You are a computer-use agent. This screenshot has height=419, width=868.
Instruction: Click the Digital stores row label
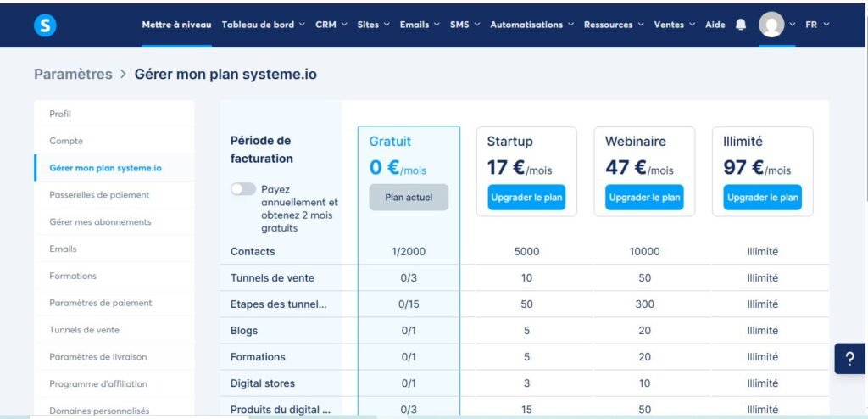[x=263, y=383]
